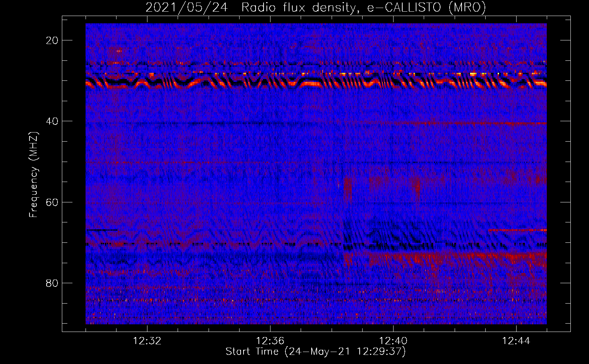Viewport: 589px width, 364px height.
Task: Click the 60 MHz frequency tick label
Action: (x=52, y=202)
